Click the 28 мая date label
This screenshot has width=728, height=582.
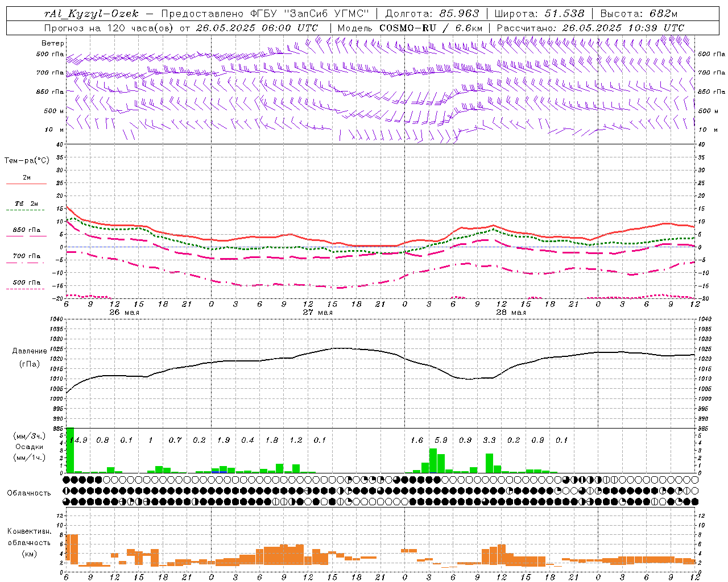511,313
